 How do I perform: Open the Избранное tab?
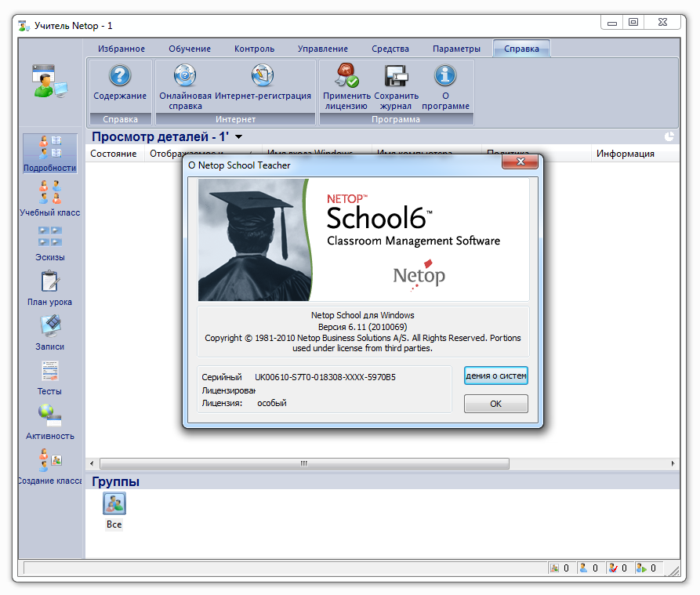[x=122, y=49]
